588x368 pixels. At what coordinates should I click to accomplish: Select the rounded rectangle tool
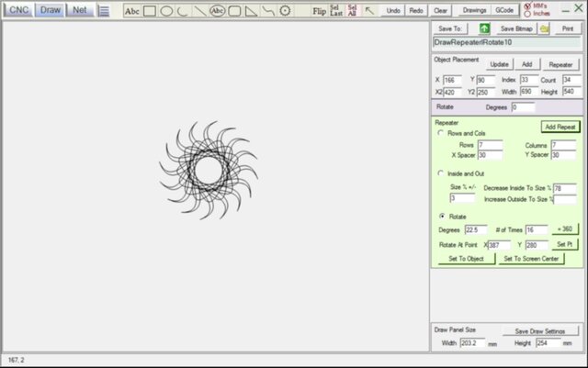click(234, 11)
